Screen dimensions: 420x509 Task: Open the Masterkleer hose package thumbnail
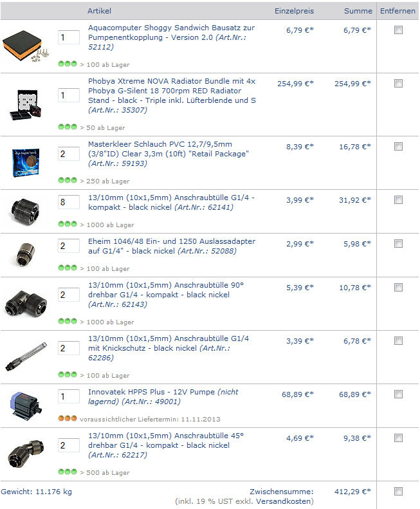(26, 163)
